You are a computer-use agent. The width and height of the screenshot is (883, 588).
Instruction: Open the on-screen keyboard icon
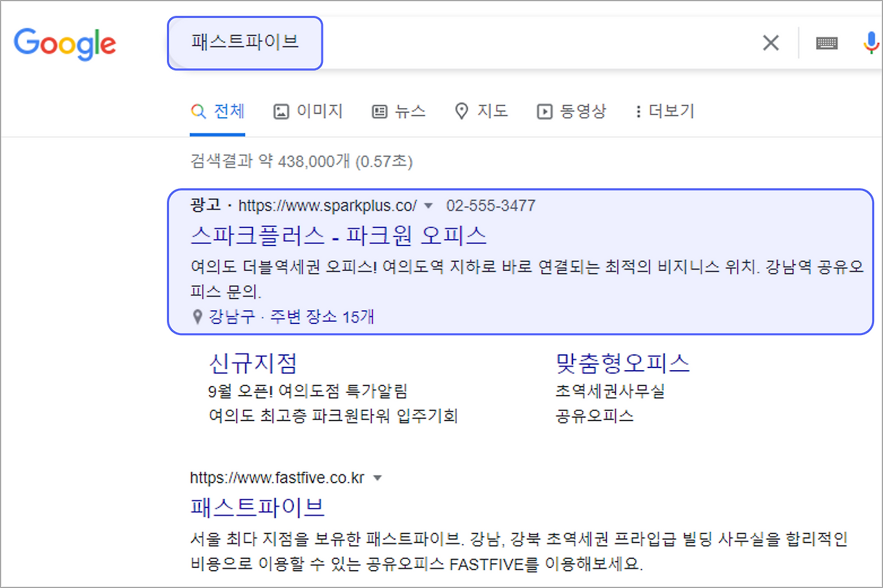coord(826,42)
